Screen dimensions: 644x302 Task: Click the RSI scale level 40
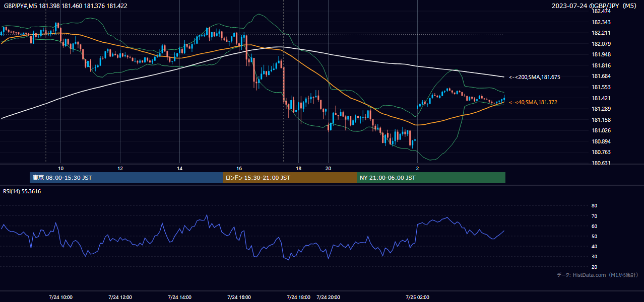click(594, 246)
